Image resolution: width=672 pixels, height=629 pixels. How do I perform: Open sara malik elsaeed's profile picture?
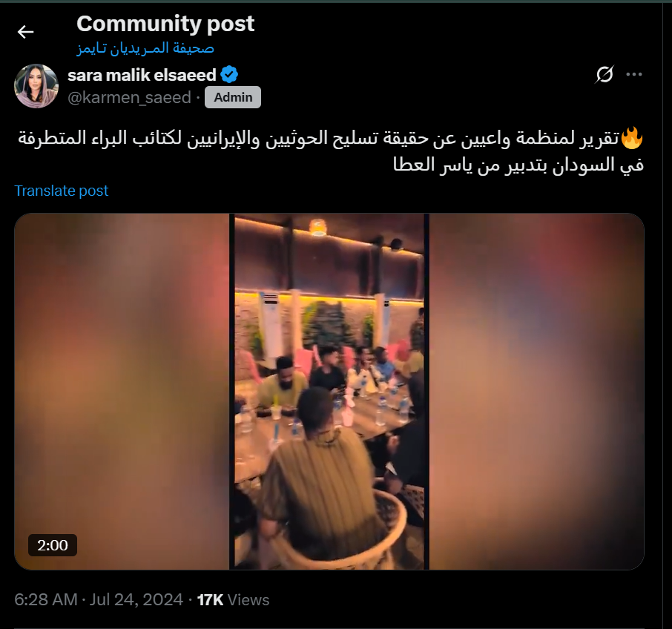tap(36, 86)
